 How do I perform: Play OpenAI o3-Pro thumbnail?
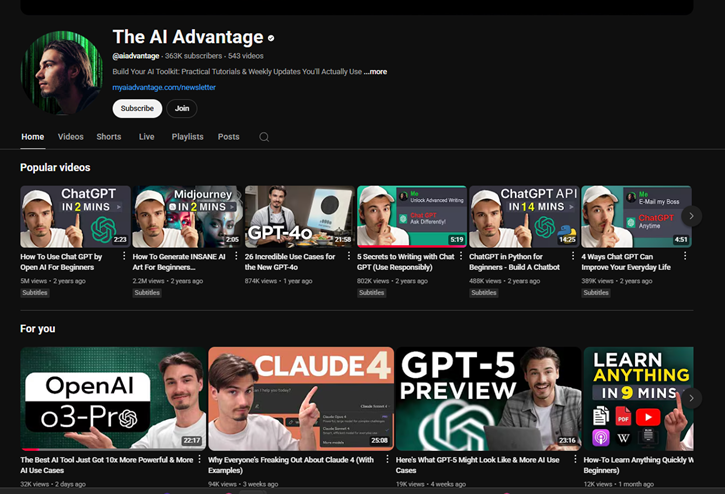pos(113,399)
